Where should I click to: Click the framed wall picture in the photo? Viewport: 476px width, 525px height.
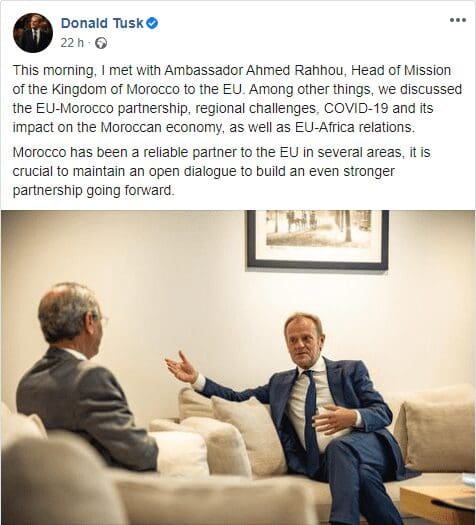[x=317, y=239]
